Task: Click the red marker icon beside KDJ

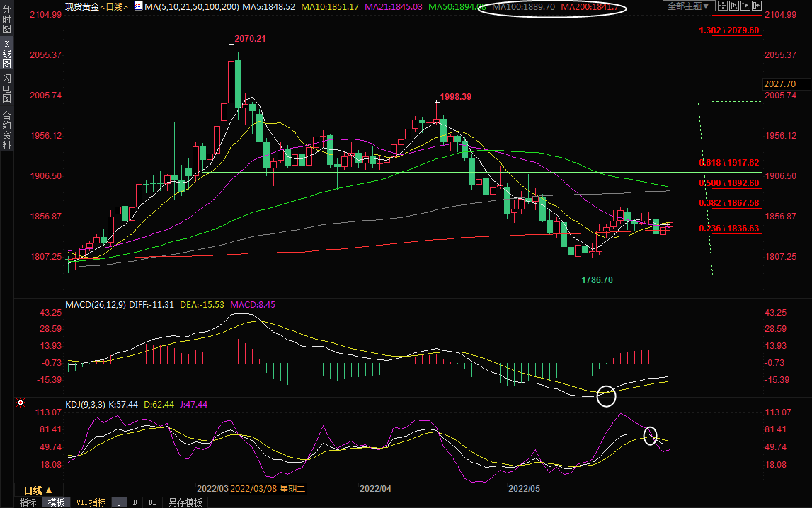Action: [21, 404]
